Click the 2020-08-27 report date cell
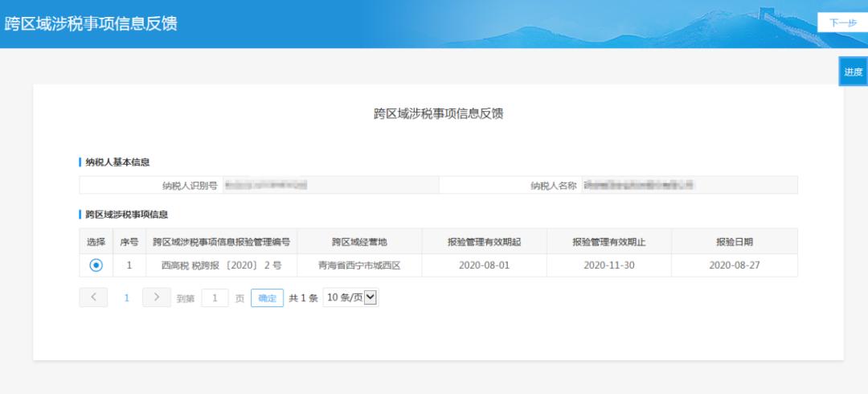Viewport: 868px width, 394px height. 734,265
